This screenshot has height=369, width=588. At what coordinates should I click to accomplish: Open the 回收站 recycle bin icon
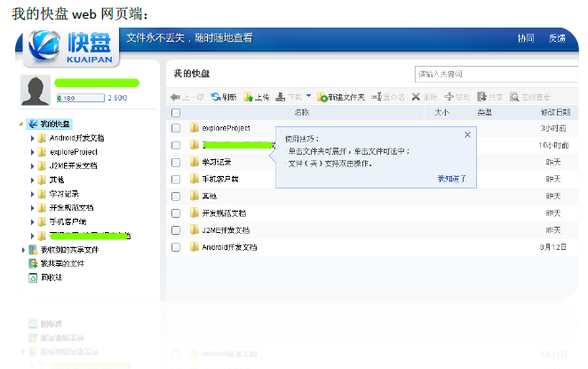coord(33,277)
